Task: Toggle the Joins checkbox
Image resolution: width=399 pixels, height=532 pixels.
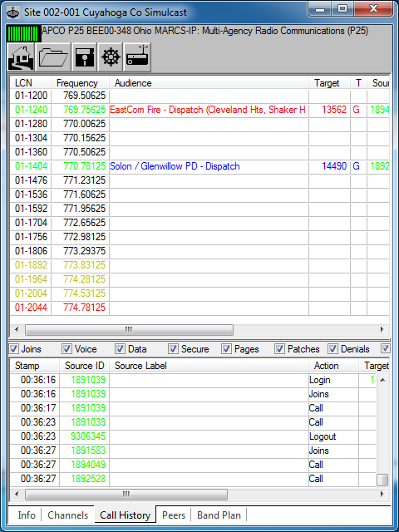Action: pyautogui.click(x=13, y=349)
